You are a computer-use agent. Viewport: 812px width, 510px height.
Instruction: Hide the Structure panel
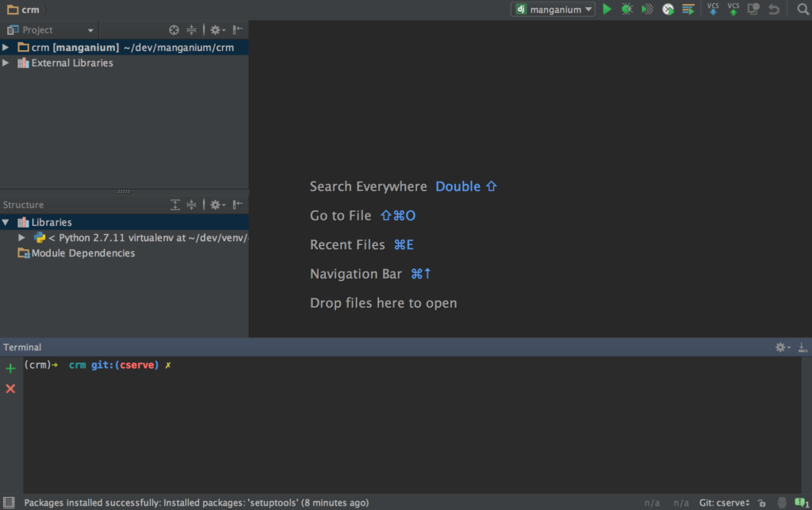[237, 204]
